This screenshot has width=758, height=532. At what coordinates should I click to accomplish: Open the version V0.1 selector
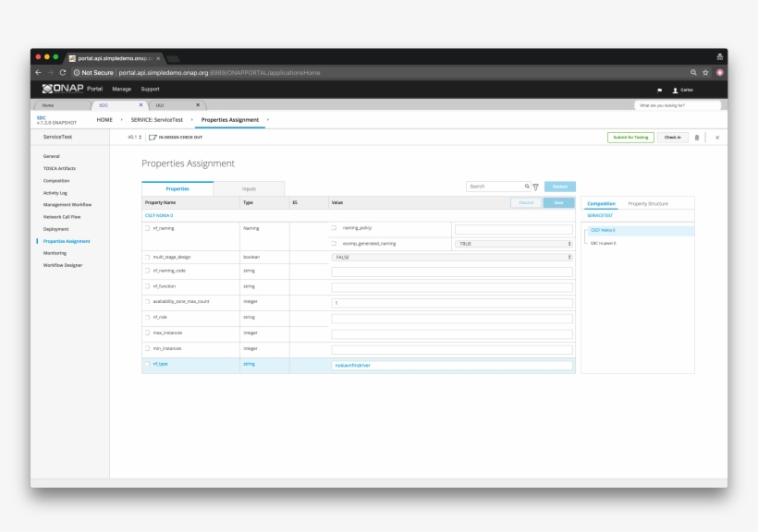click(x=134, y=138)
